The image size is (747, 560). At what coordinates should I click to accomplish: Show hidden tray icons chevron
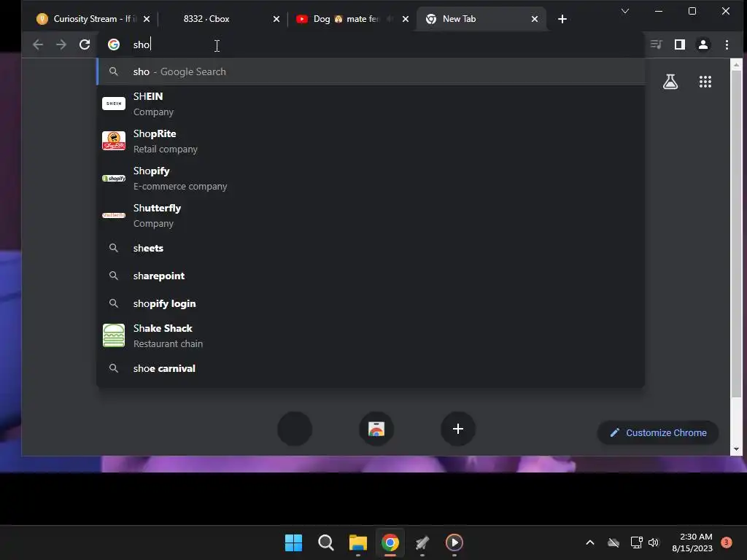pyautogui.click(x=589, y=542)
